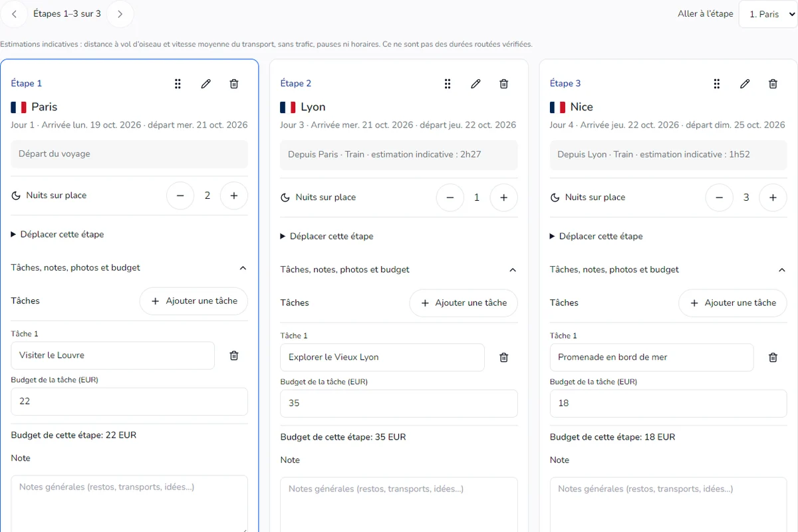Focus the 'Promenade en bord de mer' field
This screenshot has height=532, width=798.
(x=652, y=358)
